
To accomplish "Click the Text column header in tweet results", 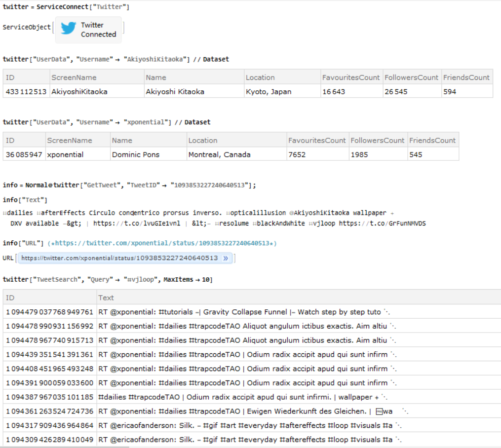I will pos(106,298).
